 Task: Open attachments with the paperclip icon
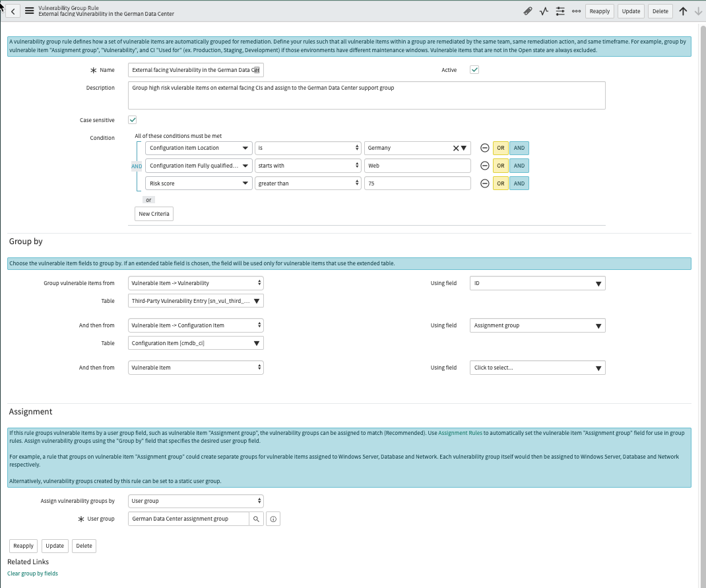[x=528, y=11]
